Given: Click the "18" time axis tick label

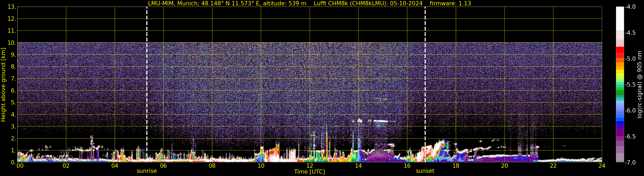Looking at the screenshot, I should (456, 166).
